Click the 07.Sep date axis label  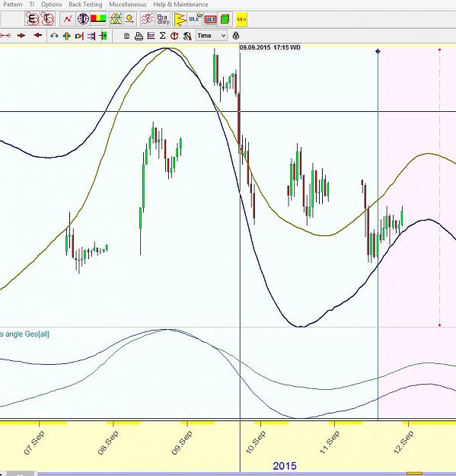coord(33,442)
